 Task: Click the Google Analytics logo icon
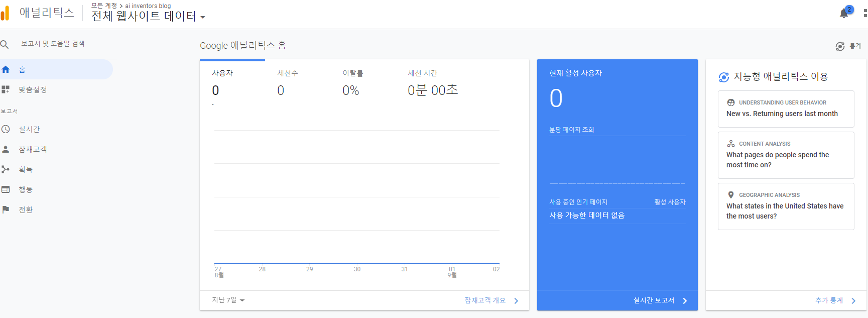click(x=5, y=14)
